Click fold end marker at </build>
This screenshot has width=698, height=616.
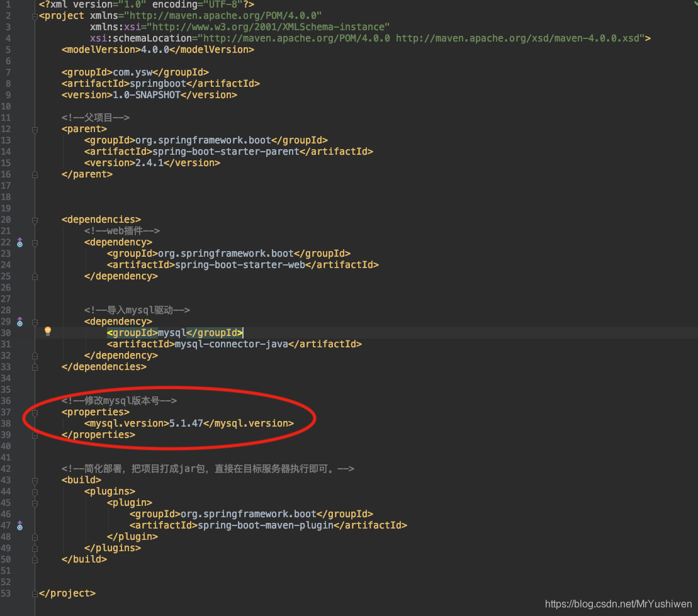coord(35,560)
